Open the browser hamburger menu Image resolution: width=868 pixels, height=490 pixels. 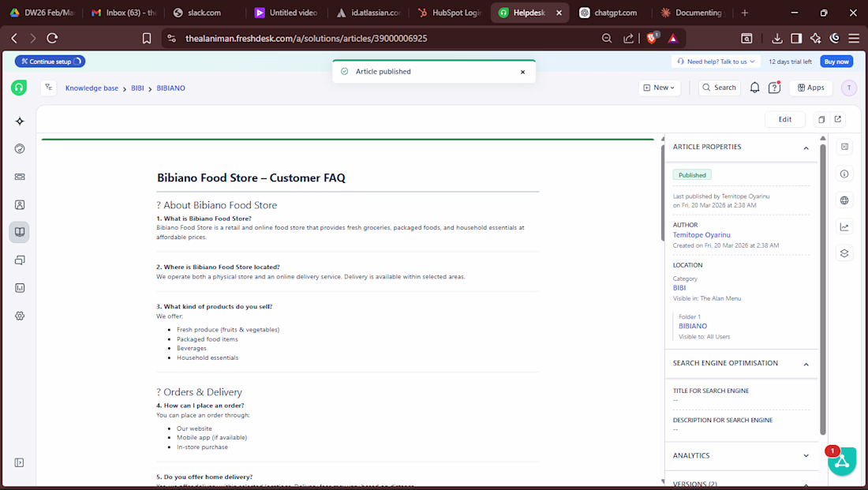point(854,38)
